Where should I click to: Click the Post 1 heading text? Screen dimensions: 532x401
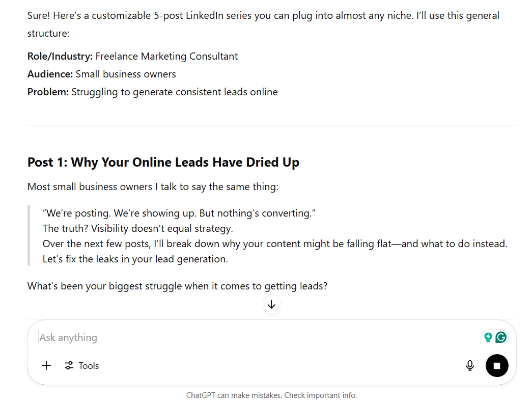tap(163, 163)
